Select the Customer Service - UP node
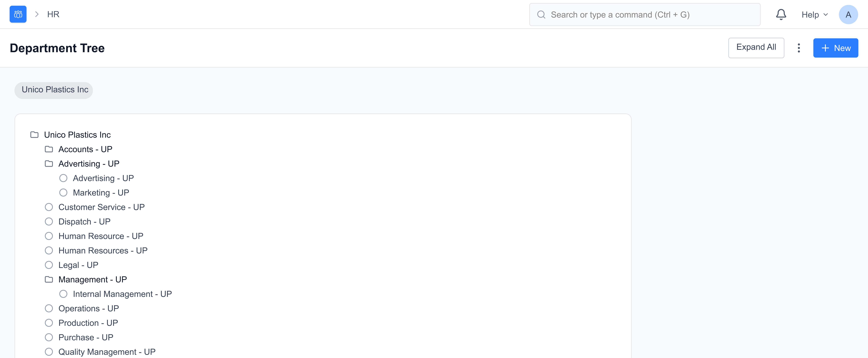868x358 pixels. coord(101,207)
